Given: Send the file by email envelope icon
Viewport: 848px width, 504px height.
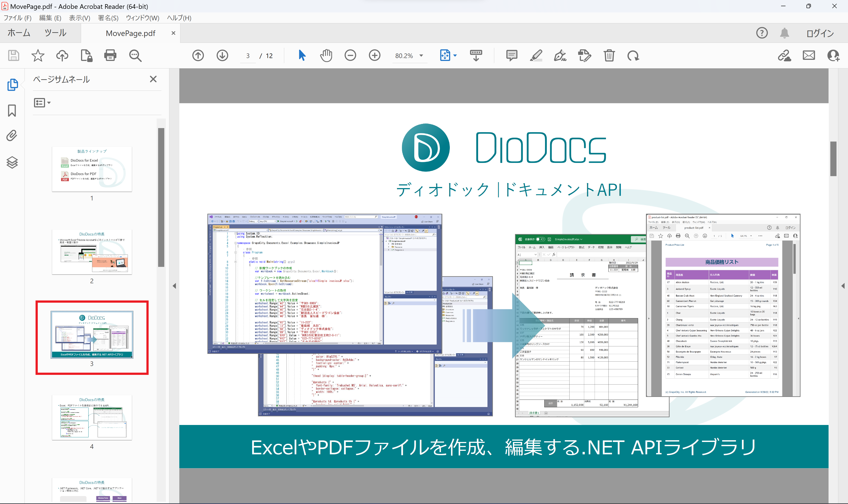Looking at the screenshot, I should click(809, 55).
